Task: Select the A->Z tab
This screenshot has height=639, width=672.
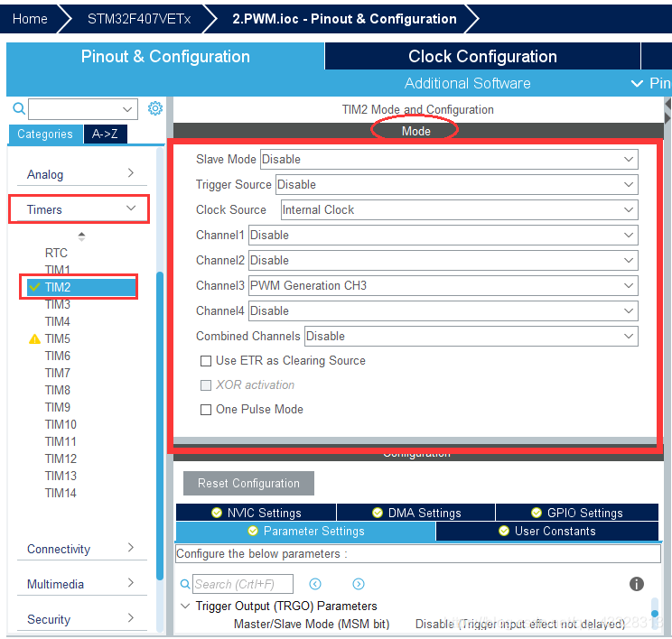Action: [x=105, y=134]
